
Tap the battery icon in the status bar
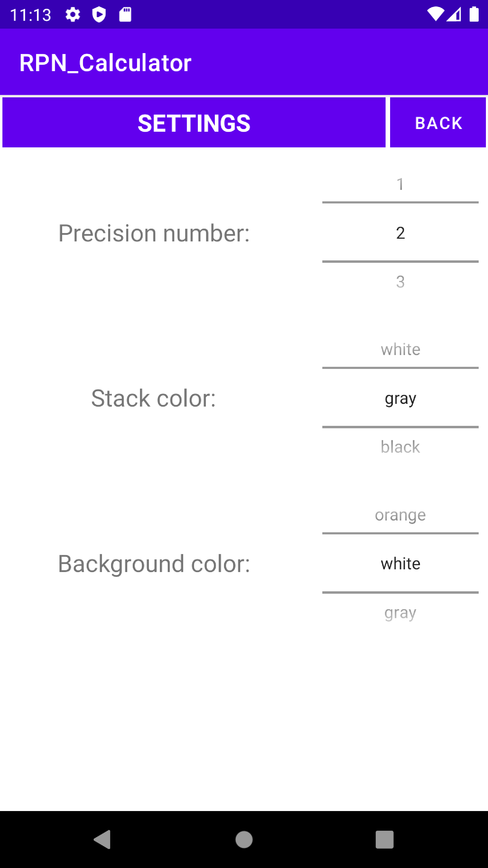pos(474,14)
